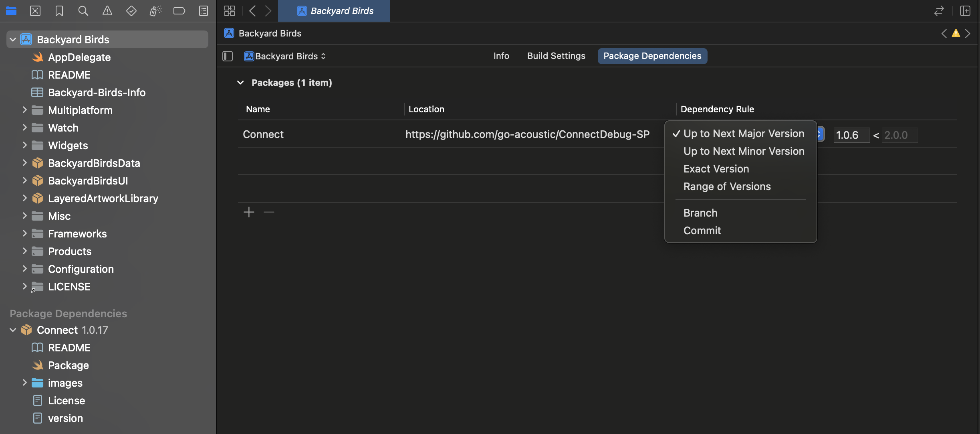This screenshot has height=434, width=980.
Task: Open the Report navigator icon
Action: [204, 11]
